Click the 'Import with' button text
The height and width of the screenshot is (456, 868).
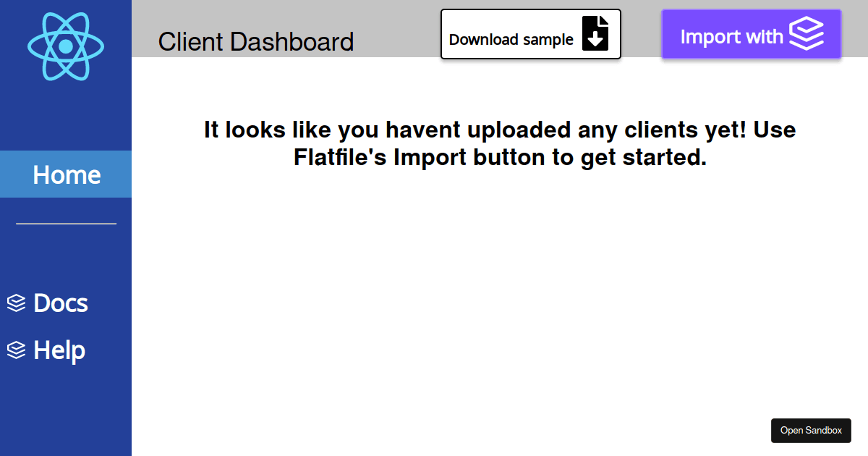pos(731,36)
